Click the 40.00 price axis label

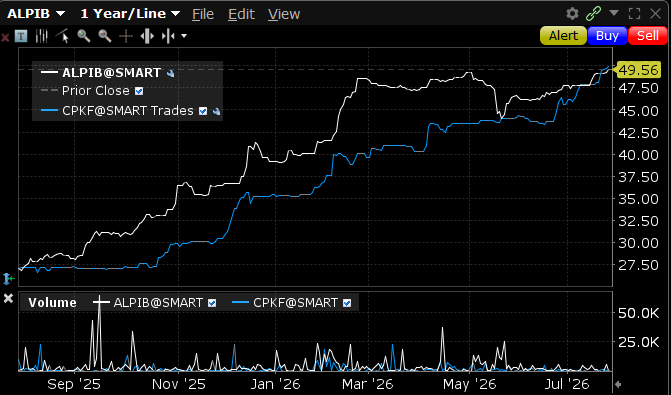click(638, 154)
